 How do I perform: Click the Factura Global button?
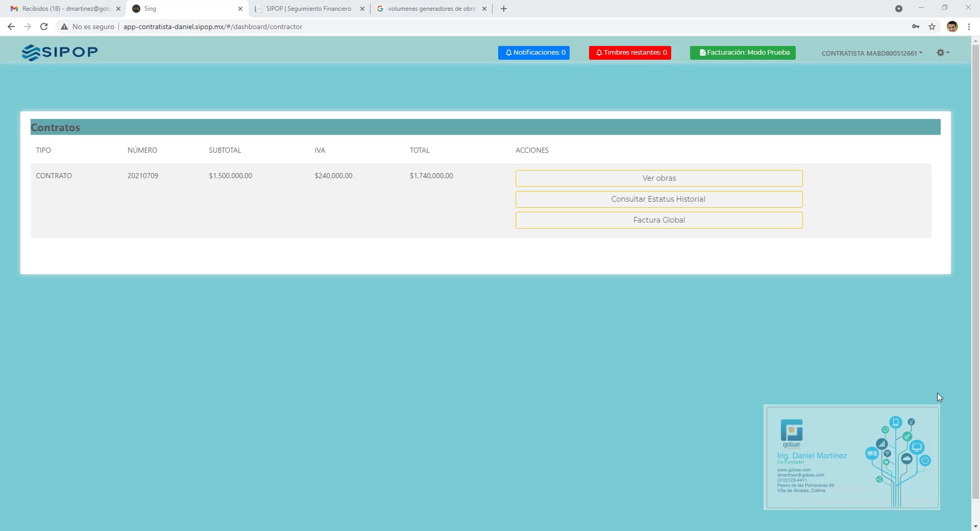click(x=659, y=220)
